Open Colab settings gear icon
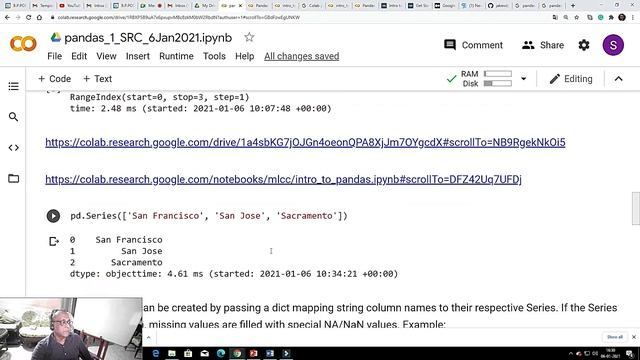 point(584,45)
